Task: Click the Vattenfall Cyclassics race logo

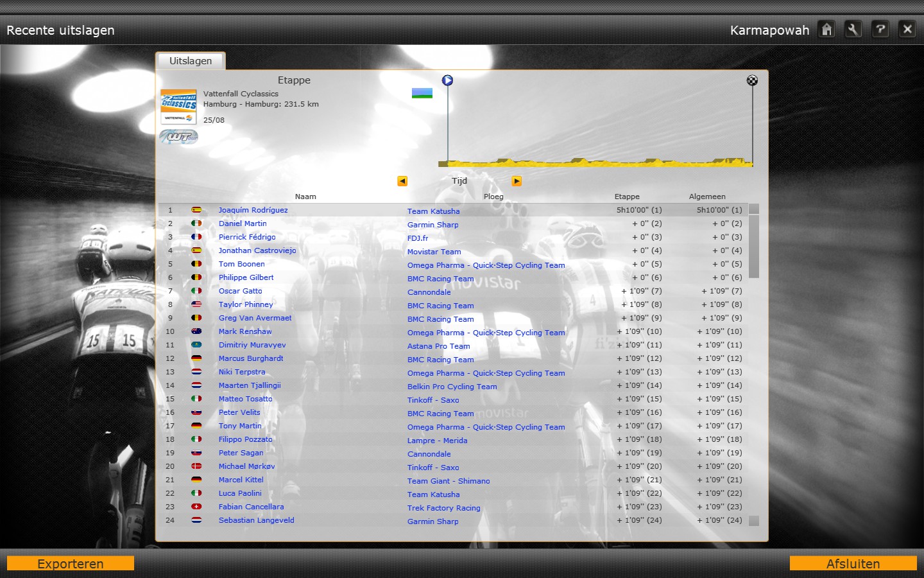Action: [x=178, y=107]
